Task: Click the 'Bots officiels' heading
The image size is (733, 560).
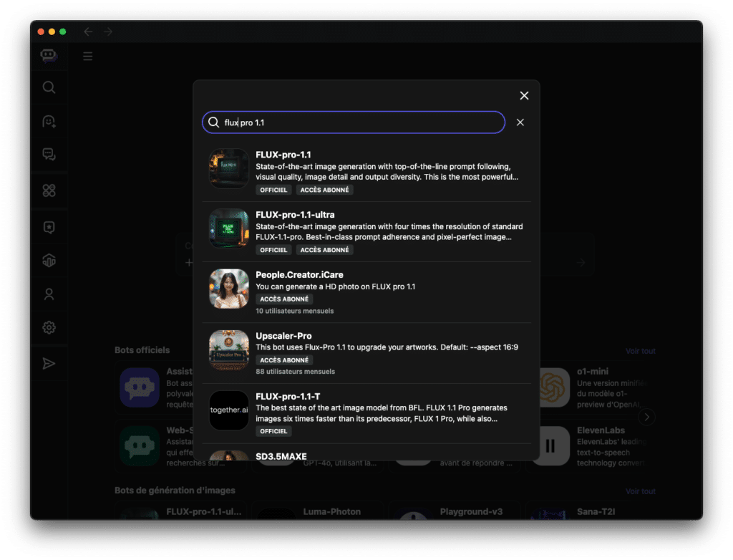Action: click(x=142, y=350)
